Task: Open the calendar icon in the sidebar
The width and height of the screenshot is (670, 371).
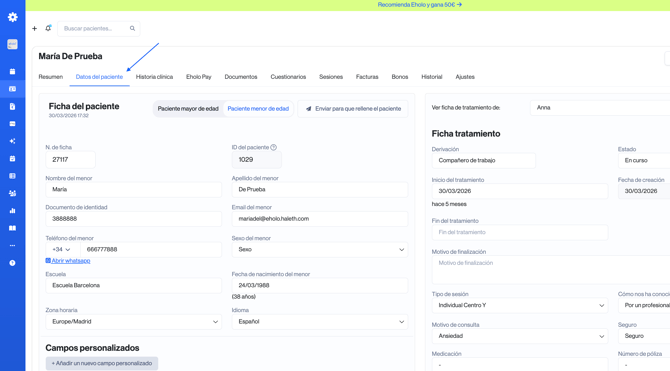Action: tap(12, 71)
